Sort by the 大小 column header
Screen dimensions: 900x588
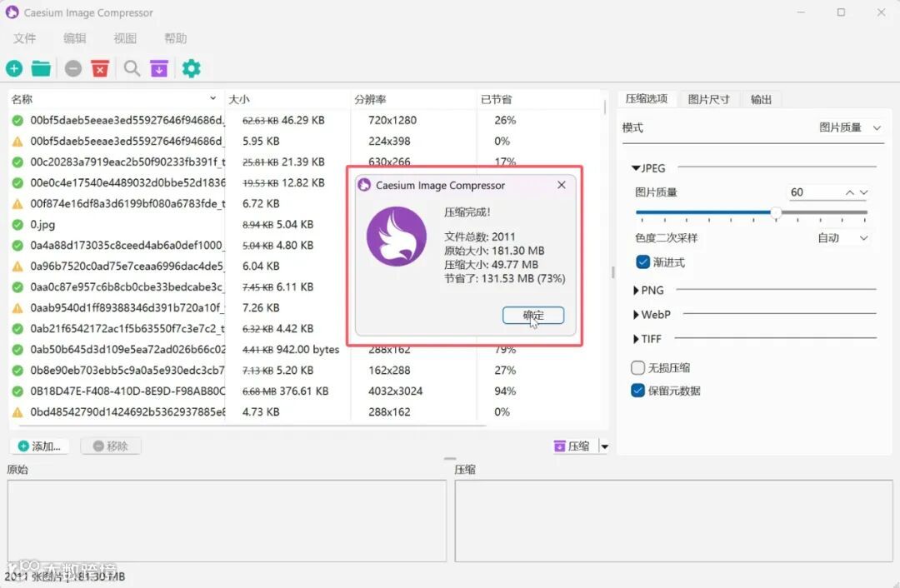click(287, 99)
